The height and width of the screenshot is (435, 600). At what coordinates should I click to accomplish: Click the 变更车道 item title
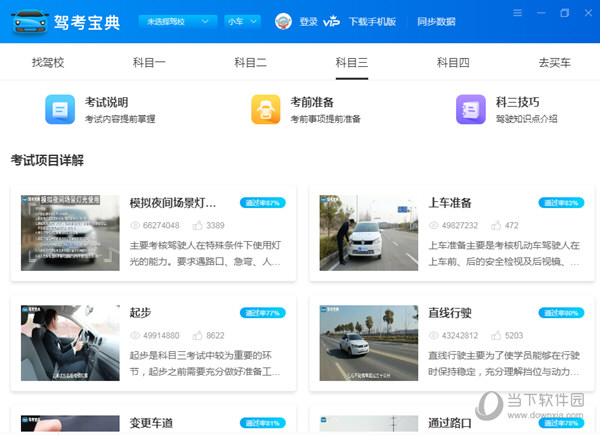pos(151,423)
